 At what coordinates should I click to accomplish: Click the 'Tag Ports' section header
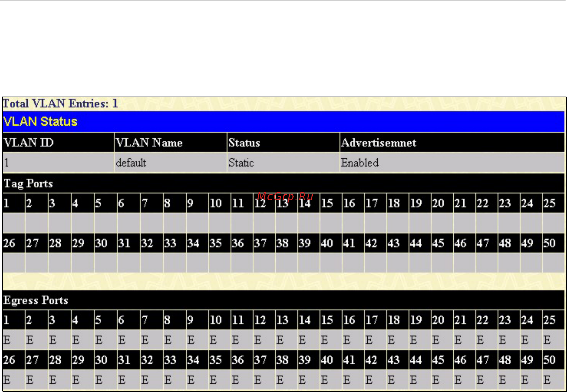point(283,183)
